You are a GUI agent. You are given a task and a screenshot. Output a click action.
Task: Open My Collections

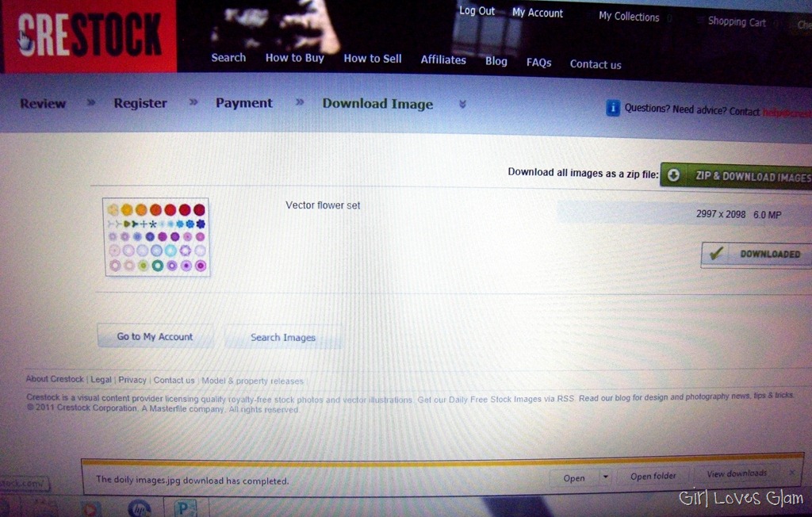click(x=629, y=17)
